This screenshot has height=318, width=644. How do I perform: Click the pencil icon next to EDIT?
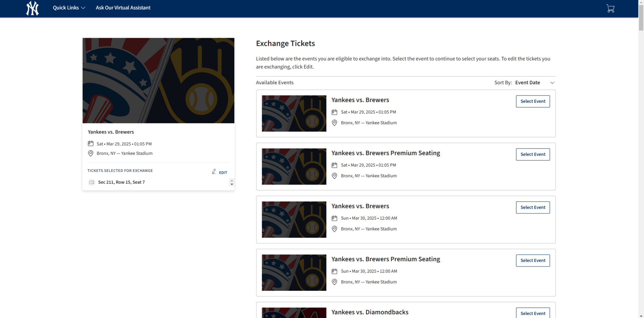[x=214, y=171]
